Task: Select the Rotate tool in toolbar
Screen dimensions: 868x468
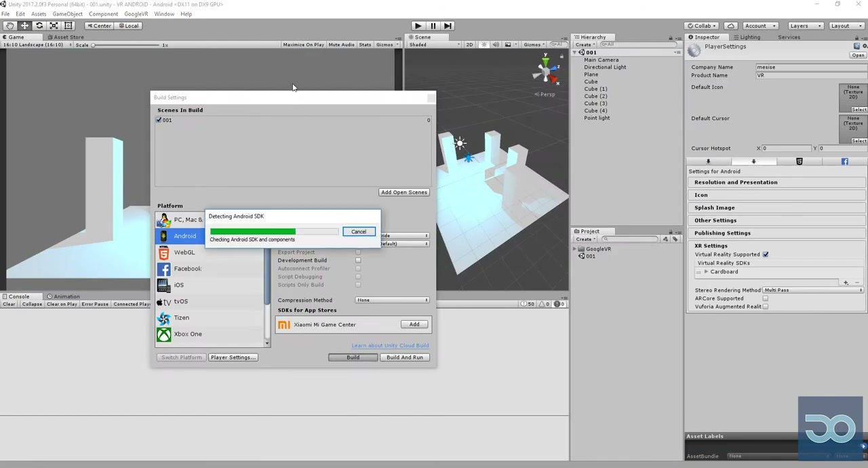Action: [x=39, y=26]
